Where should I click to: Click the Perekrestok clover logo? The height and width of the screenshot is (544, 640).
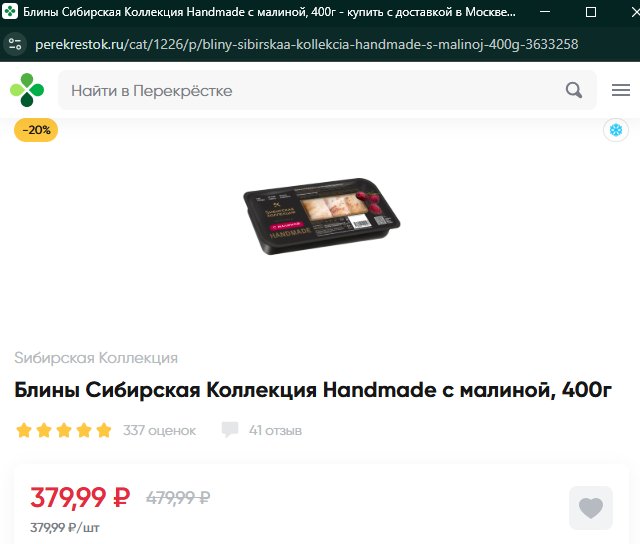[x=27, y=90]
